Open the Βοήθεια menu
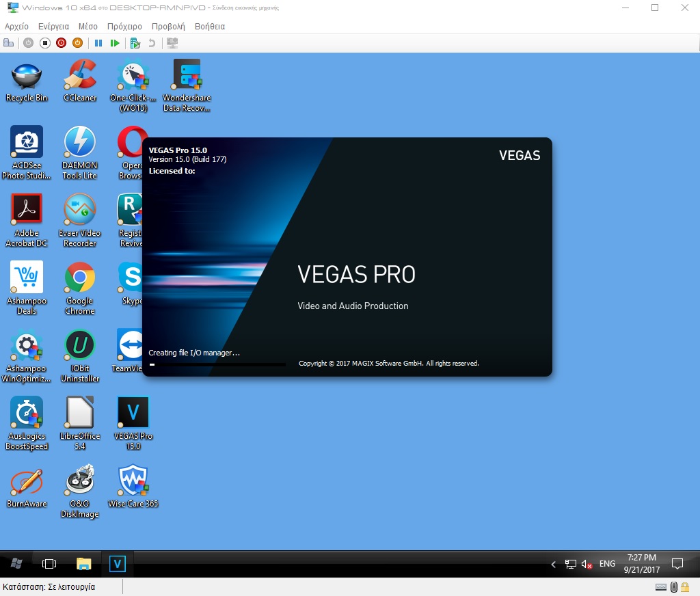This screenshot has width=700, height=596. click(210, 27)
